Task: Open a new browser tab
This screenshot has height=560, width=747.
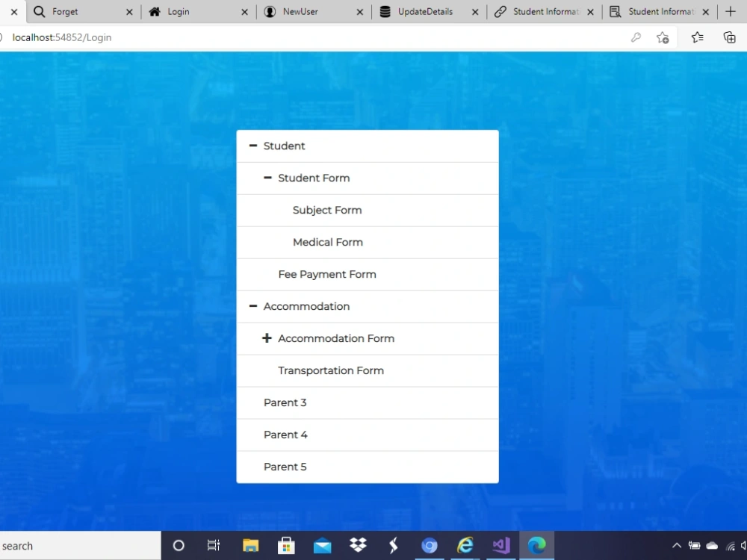Action: coord(731,11)
